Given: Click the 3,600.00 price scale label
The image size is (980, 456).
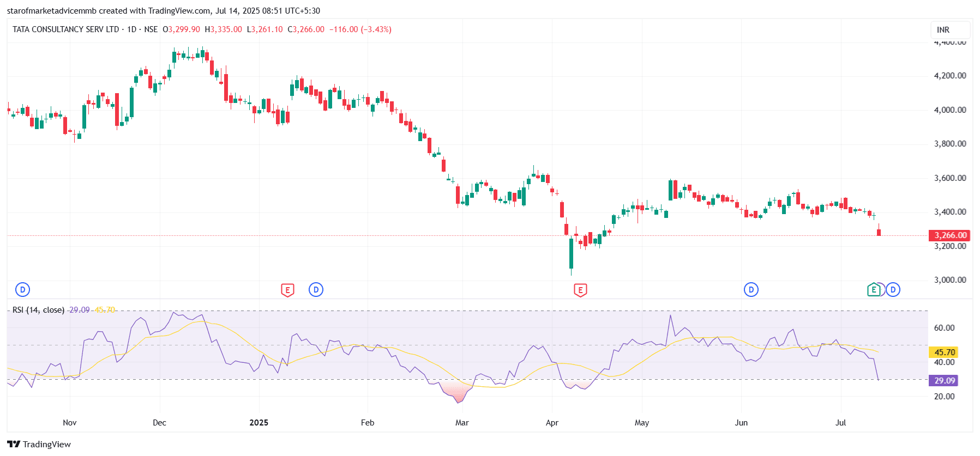Looking at the screenshot, I should tap(950, 178).
